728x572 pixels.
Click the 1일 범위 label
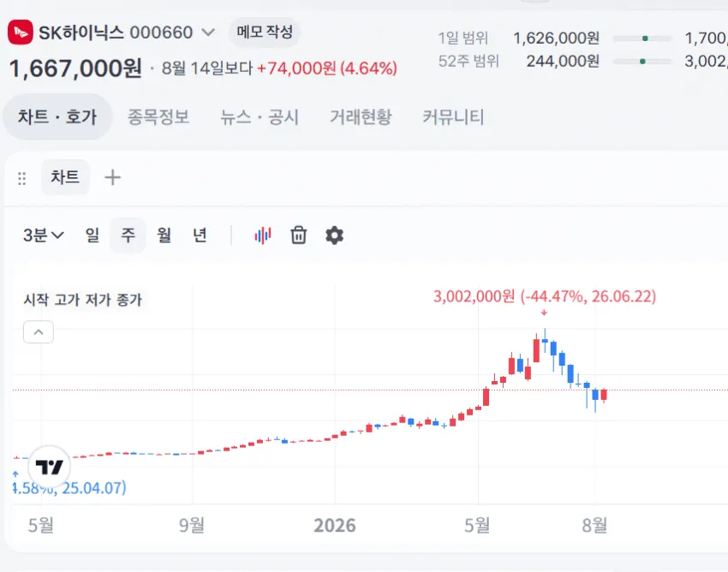pyautogui.click(x=462, y=38)
